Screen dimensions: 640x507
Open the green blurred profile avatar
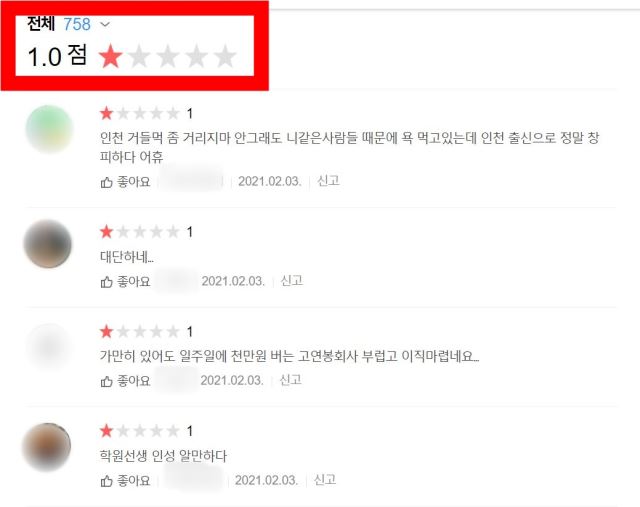click(49, 129)
